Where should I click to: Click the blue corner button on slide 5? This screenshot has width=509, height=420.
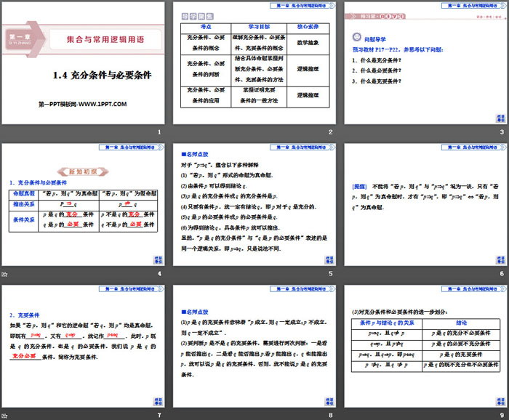click(329, 259)
